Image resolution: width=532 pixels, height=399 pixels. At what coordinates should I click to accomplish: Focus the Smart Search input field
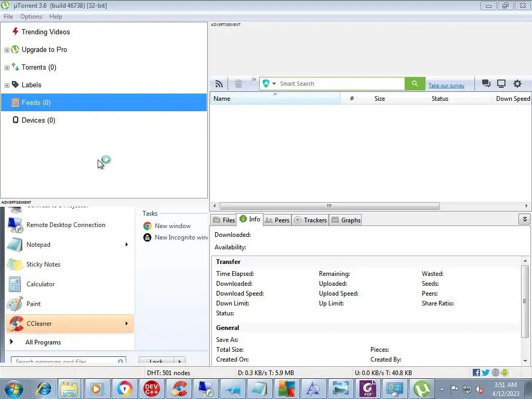341,84
